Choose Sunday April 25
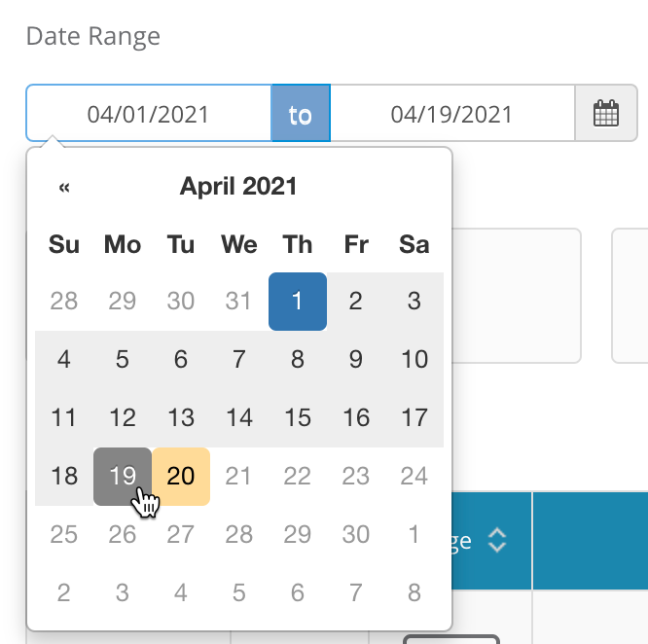Viewport: 648px width, 644px height. [x=64, y=535]
